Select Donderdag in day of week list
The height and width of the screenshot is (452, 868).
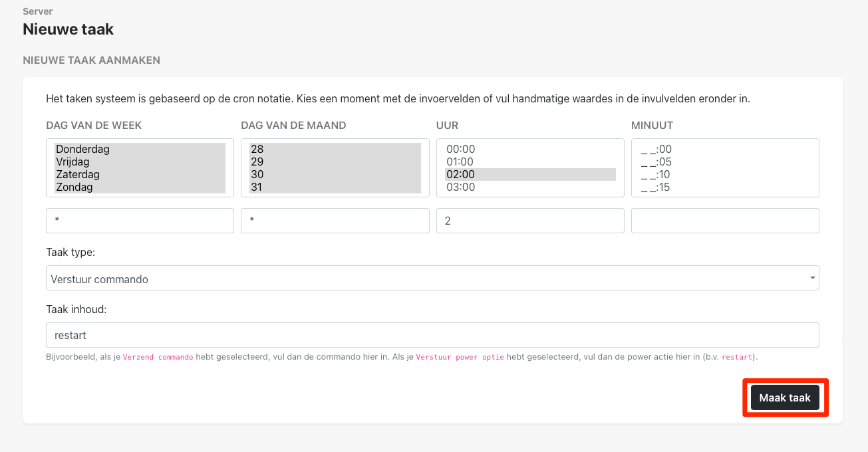point(82,150)
